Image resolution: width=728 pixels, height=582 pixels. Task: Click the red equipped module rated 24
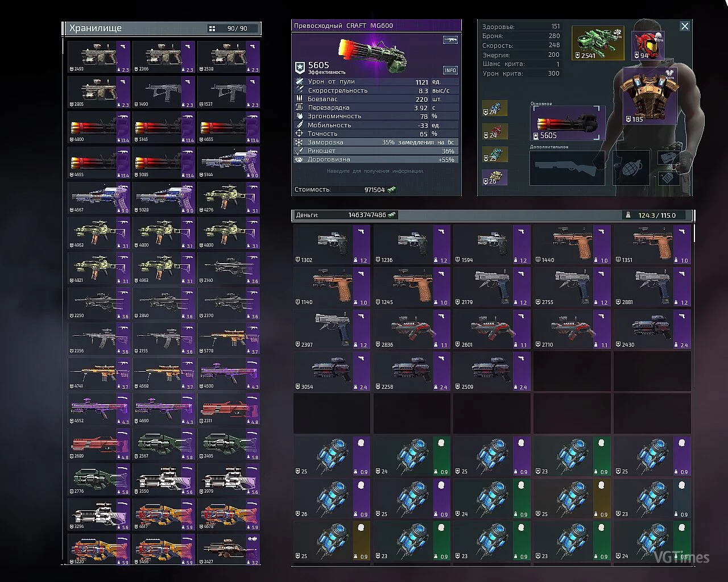pos(494,131)
